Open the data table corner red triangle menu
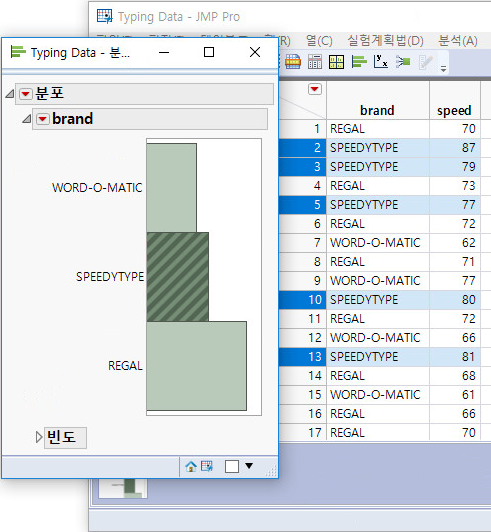Image resolution: width=491 pixels, height=532 pixels. coord(315,89)
